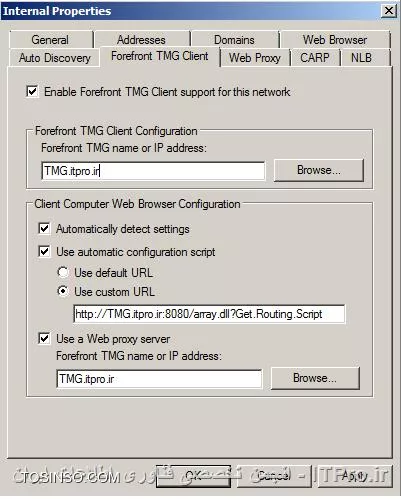The width and height of the screenshot is (401, 499).
Task: Switch to the Web Browser tab
Action: 335,40
